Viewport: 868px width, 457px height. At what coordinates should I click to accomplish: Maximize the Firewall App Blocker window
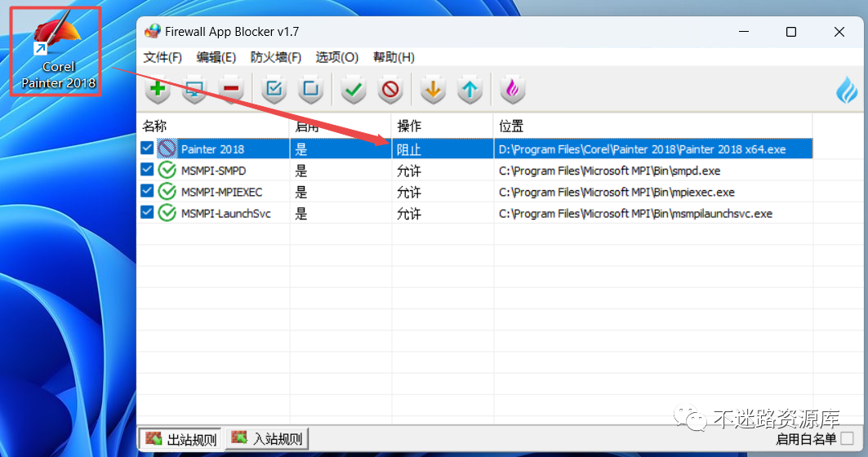[791, 32]
